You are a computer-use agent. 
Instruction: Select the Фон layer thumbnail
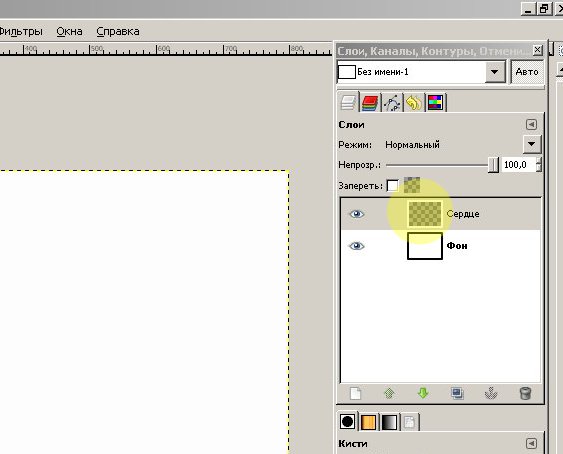click(x=425, y=246)
